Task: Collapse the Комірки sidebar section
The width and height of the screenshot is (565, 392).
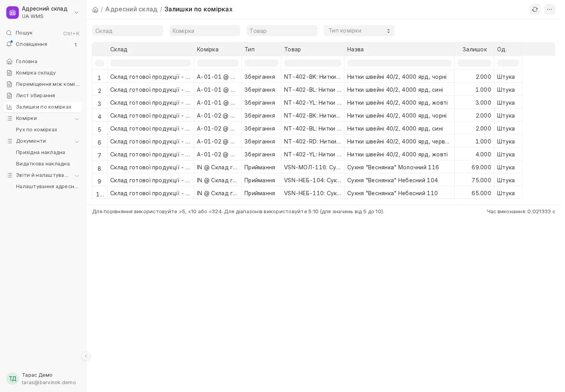Action: tap(77, 119)
